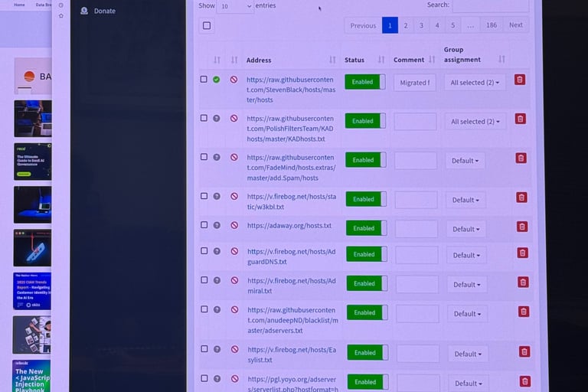
Task: Toggle Enabled switch for adaway.org hosts list
Action: [x=367, y=228]
